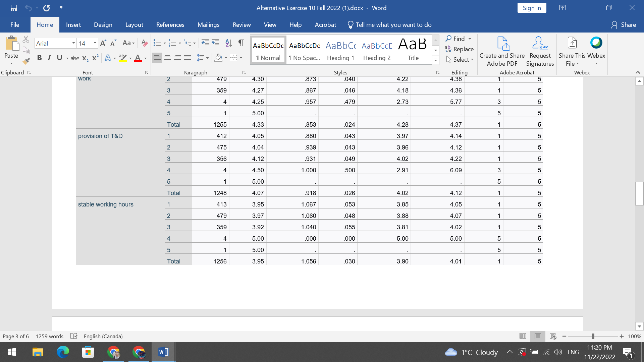Expand the Styles gallery

tap(435, 60)
